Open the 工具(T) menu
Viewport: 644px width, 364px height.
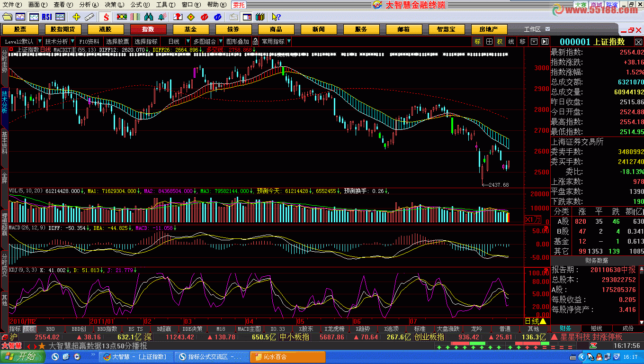coord(165,4)
